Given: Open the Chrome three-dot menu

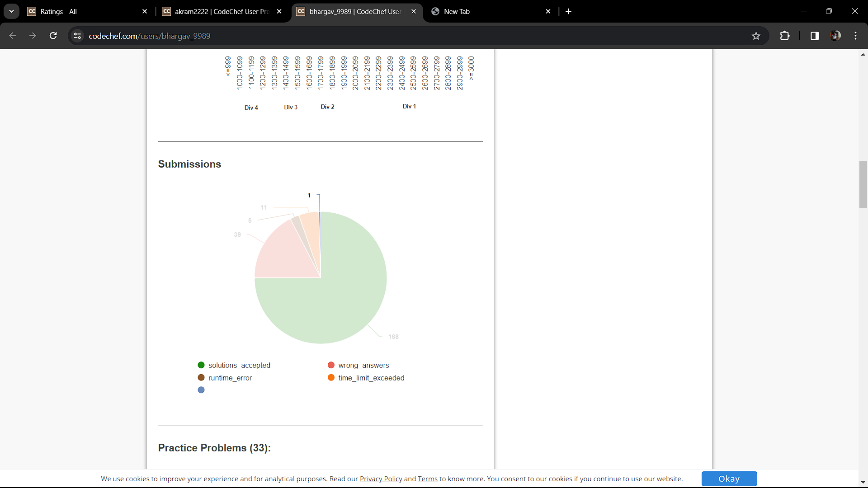Looking at the screenshot, I should click(x=855, y=36).
